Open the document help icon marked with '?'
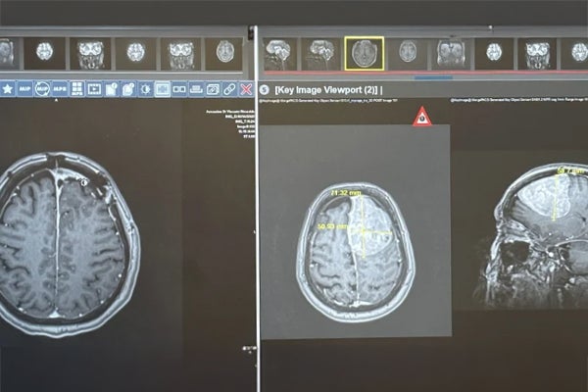This screenshot has width=588, height=392. 128,89
